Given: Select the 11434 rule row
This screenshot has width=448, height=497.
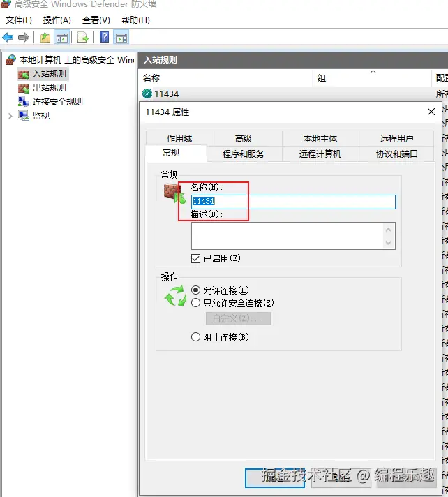Looking at the screenshot, I should [293, 94].
